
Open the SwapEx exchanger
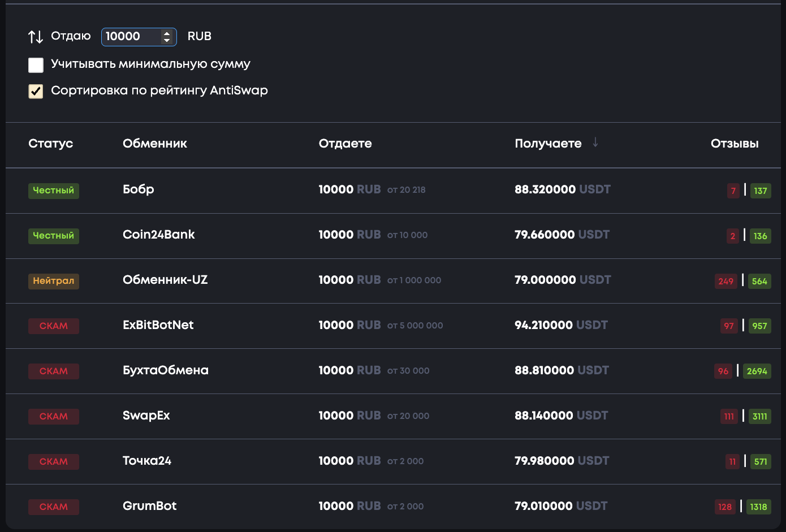146,416
